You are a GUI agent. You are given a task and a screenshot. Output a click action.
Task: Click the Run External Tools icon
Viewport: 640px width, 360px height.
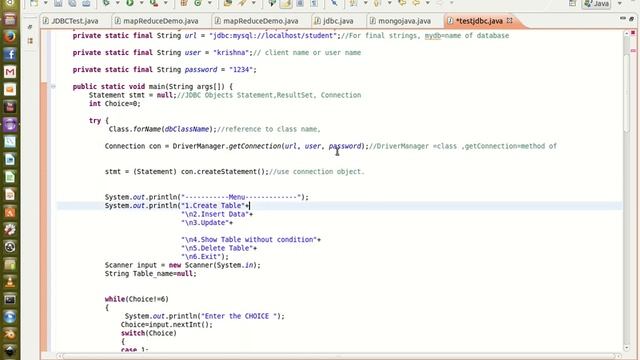(x=154, y=3)
